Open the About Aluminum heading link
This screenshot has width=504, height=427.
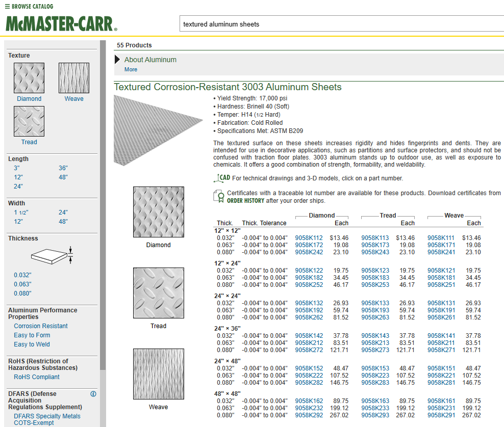click(150, 60)
